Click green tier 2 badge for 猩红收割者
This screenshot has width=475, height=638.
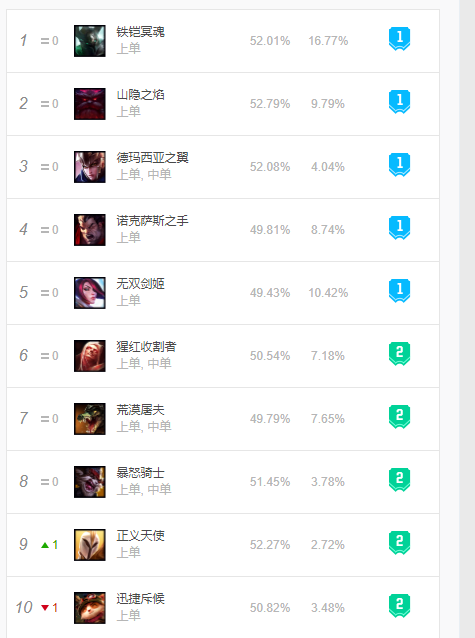(399, 354)
